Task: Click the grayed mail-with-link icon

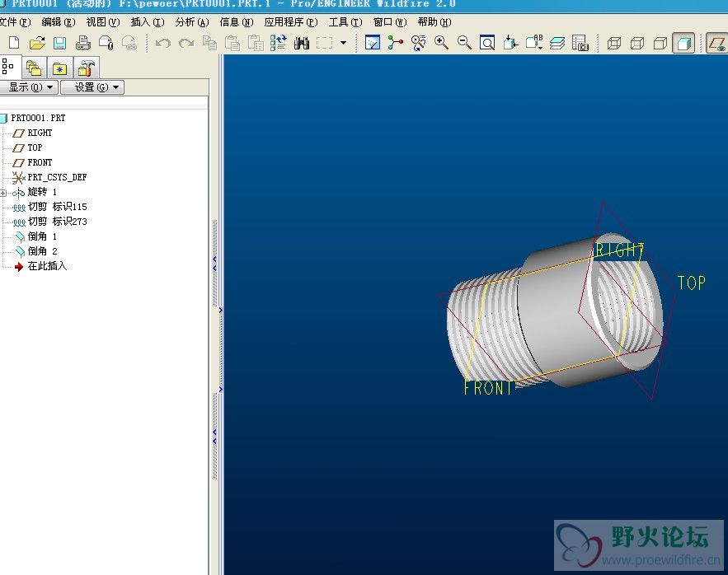Action: [x=129, y=43]
